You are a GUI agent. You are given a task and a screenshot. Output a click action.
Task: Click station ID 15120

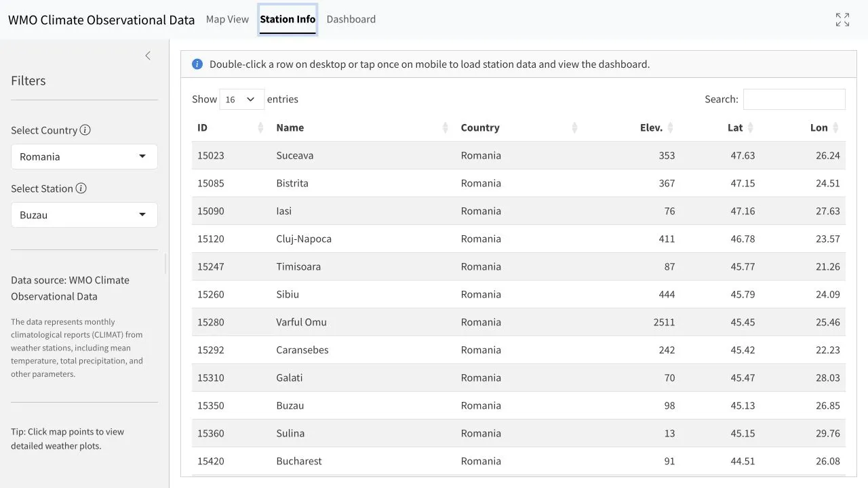(211, 239)
